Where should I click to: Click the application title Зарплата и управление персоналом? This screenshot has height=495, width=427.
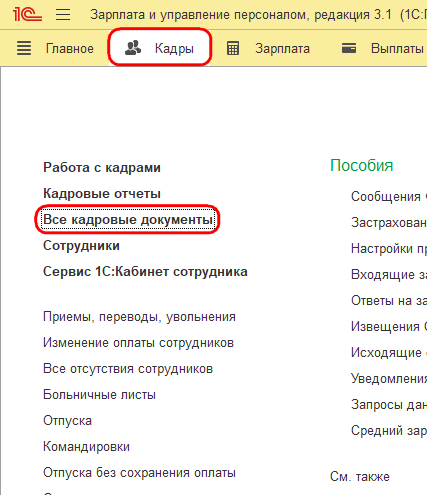198,15
